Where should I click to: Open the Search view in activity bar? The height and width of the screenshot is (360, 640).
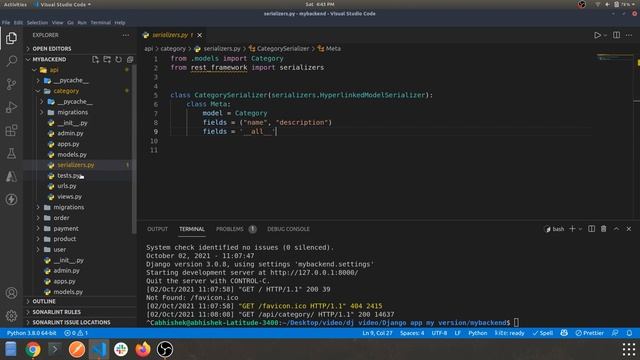click(11, 61)
